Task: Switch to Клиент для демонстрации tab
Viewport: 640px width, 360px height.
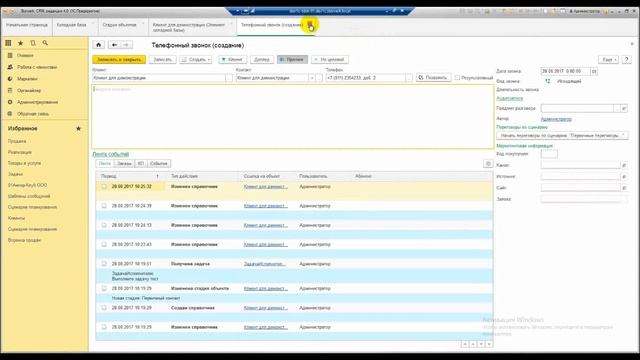Action: pos(189,27)
